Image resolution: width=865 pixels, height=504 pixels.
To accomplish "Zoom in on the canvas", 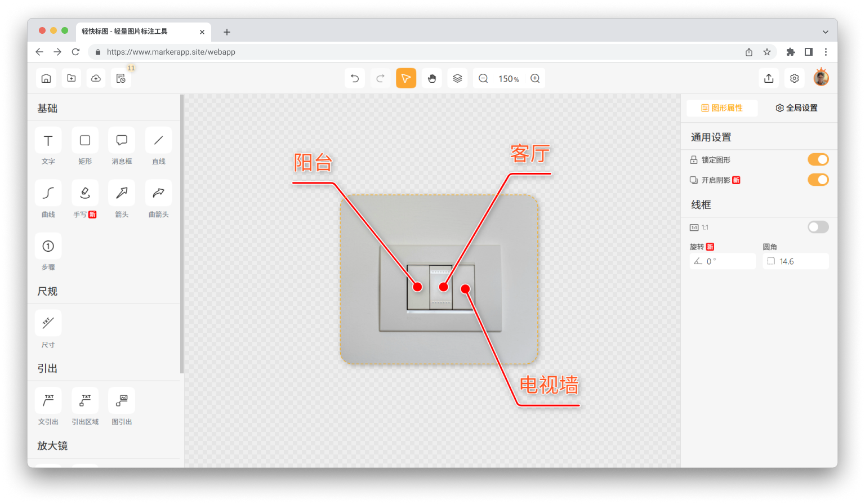I will tap(535, 78).
